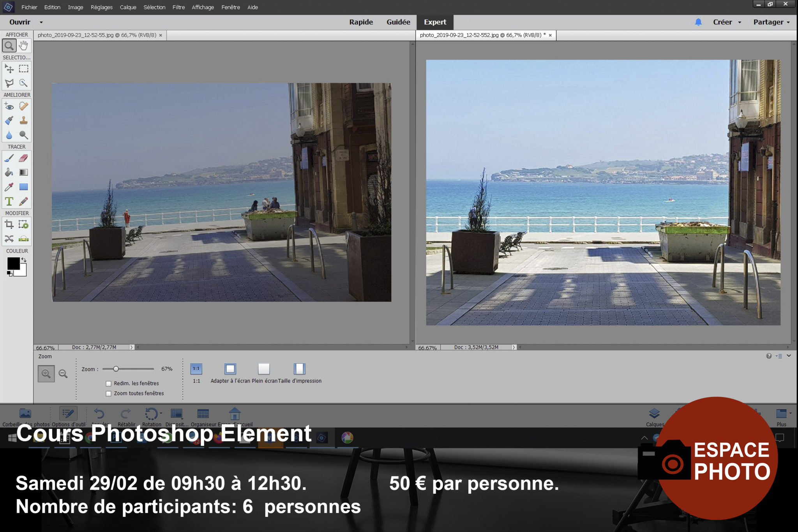Select the Brush tool under Tracer

click(x=9, y=158)
